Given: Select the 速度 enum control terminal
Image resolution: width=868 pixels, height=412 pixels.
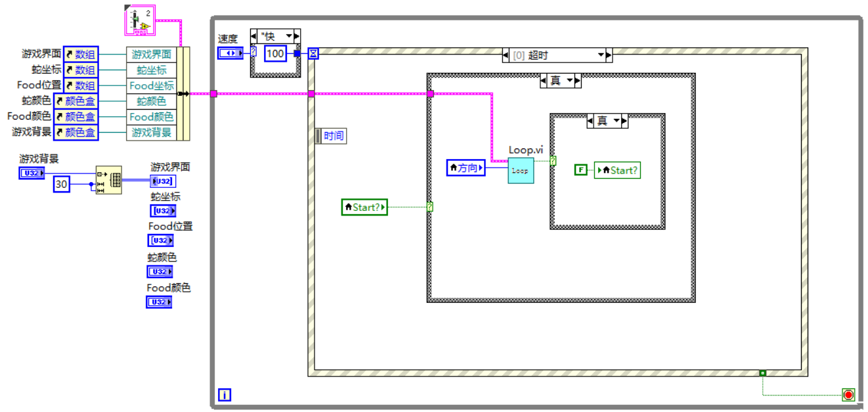Looking at the screenshot, I should [x=230, y=53].
